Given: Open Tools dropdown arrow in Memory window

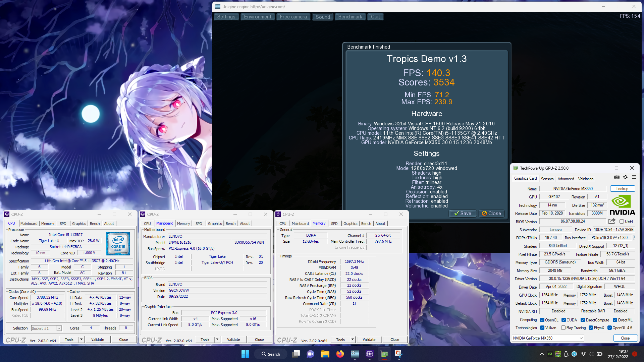Looking at the screenshot, I should pyautogui.click(x=352, y=340).
